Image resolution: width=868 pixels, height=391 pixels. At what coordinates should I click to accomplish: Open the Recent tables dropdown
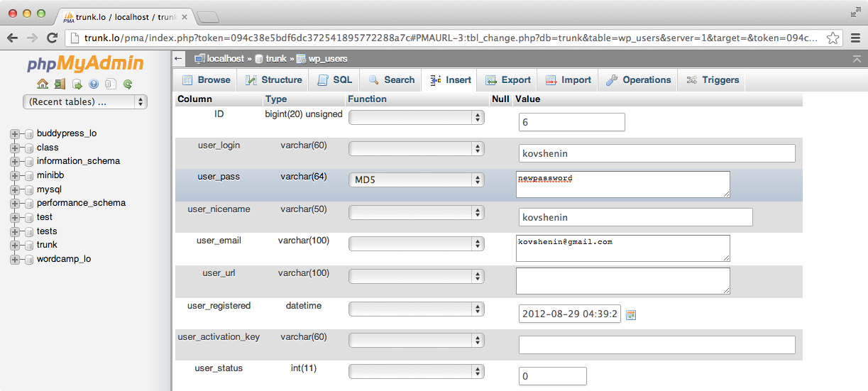(x=85, y=102)
